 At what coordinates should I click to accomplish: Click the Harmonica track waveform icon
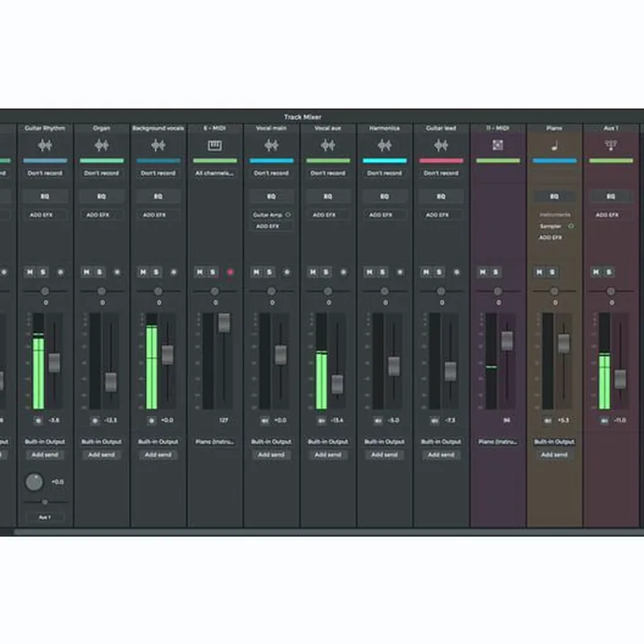(x=385, y=145)
